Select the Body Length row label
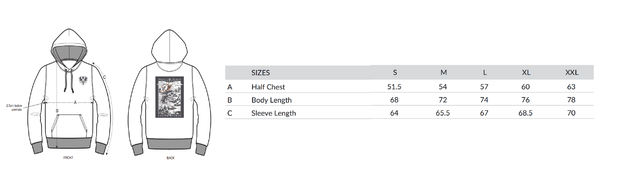Image resolution: width=644 pixels, height=185 pixels. [272, 100]
